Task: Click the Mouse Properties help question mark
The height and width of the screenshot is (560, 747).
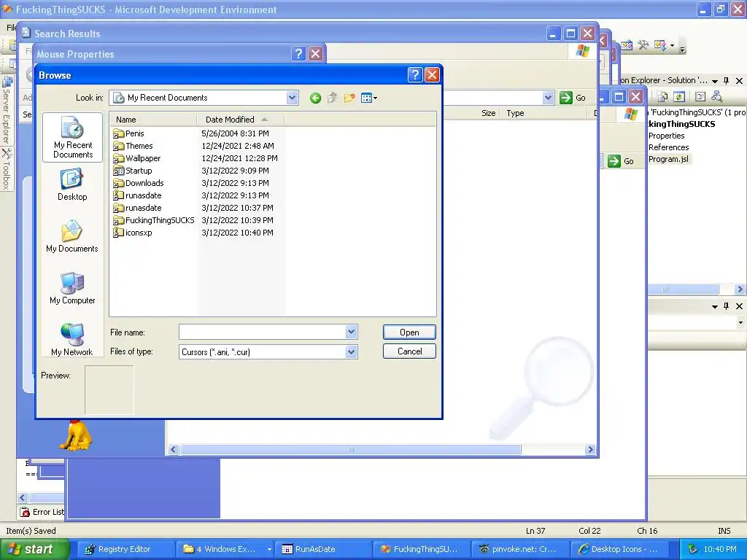Action: [298, 53]
